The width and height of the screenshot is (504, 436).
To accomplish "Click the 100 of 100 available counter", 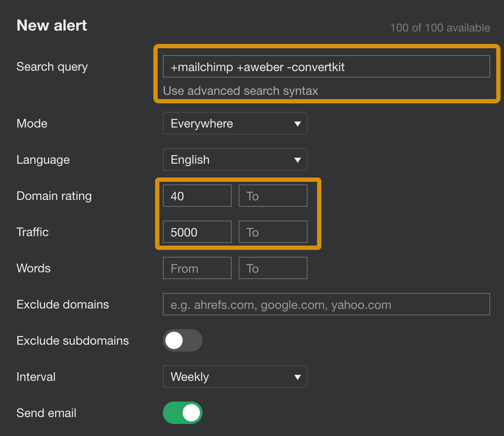I will tap(440, 28).
